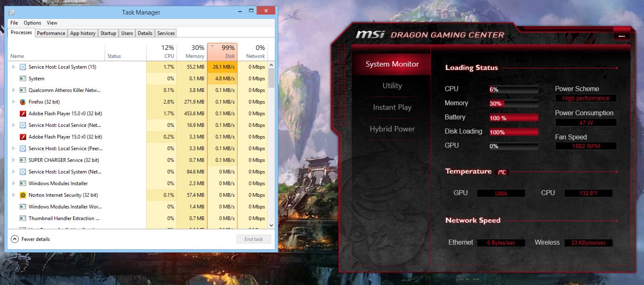This screenshot has height=285, width=644.
Task: Go to the Users tab
Action: point(127,33)
